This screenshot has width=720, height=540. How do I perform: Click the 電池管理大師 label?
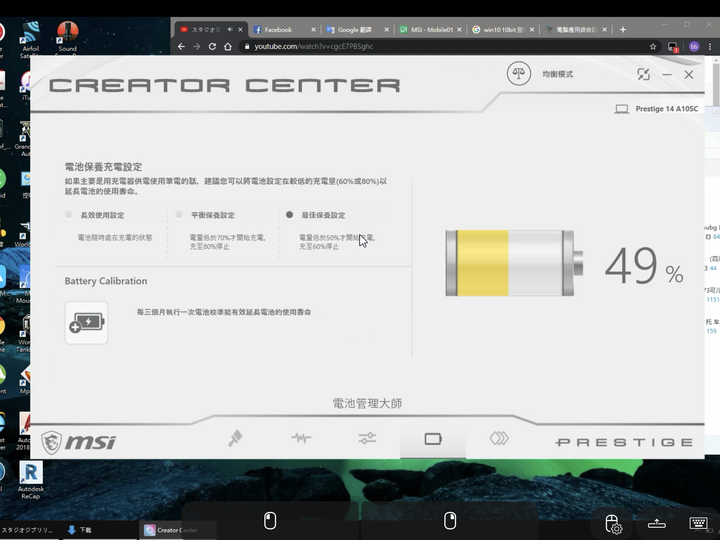tap(367, 403)
